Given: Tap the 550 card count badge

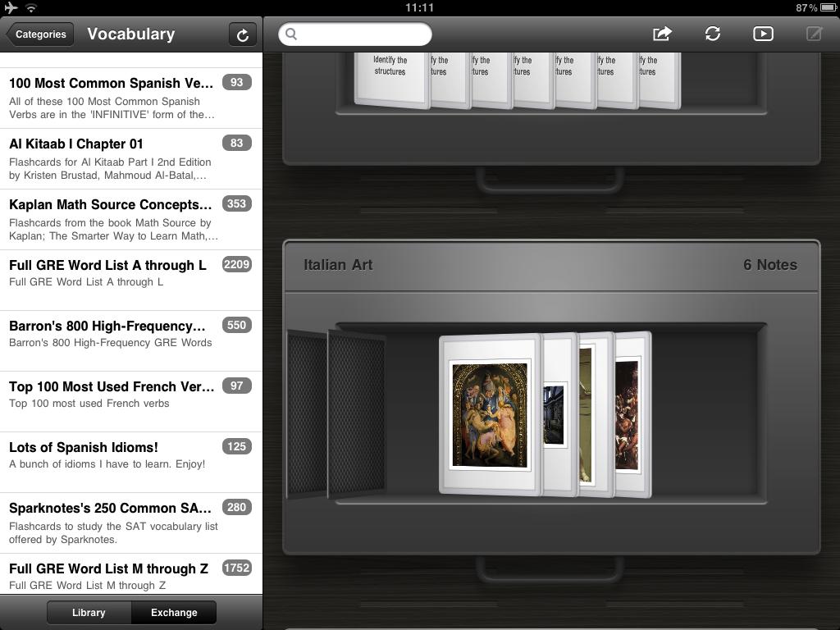Looking at the screenshot, I should point(237,325).
